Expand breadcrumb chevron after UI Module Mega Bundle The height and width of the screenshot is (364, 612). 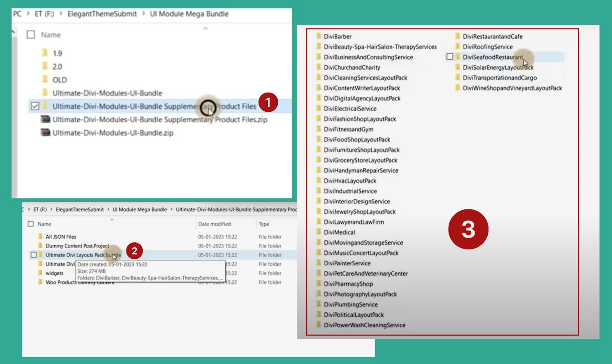pyautogui.click(x=171, y=210)
